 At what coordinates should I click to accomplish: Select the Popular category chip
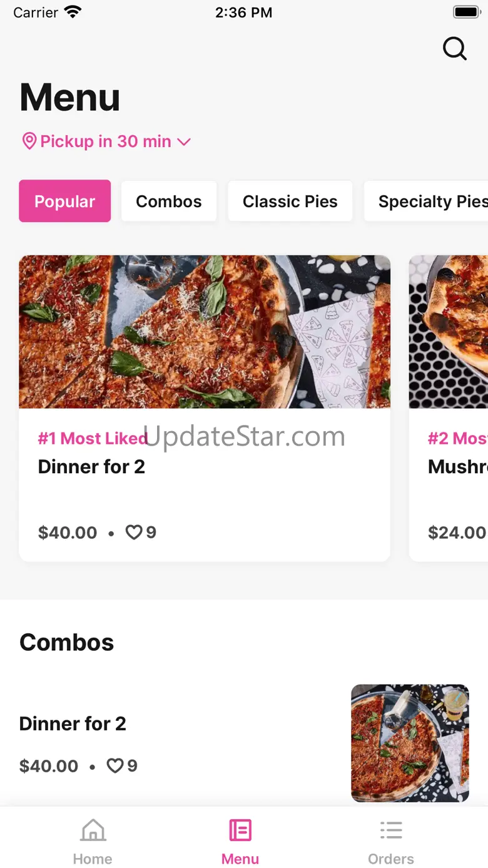65,202
